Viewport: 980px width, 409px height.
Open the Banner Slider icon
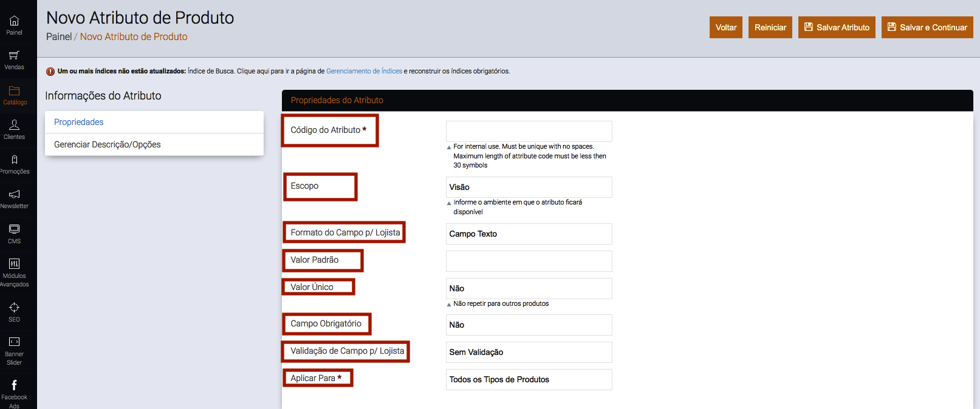14,342
